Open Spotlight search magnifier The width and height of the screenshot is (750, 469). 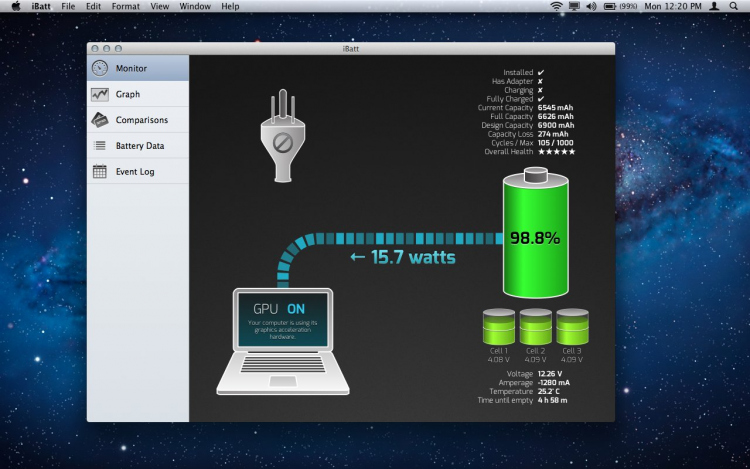coord(733,6)
